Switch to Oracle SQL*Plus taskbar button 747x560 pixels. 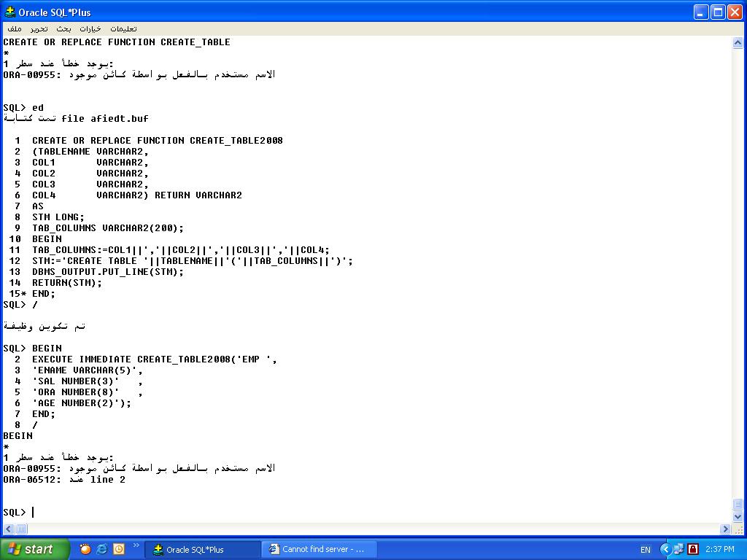click(202, 549)
